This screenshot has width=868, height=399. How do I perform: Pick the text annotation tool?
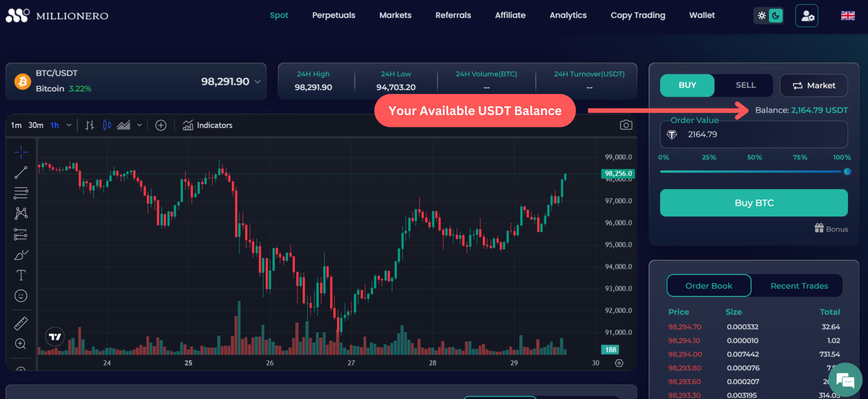21,275
